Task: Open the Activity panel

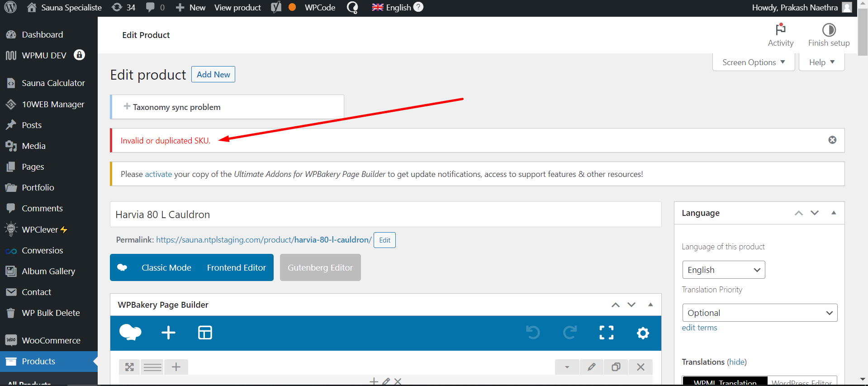Action: tap(781, 35)
